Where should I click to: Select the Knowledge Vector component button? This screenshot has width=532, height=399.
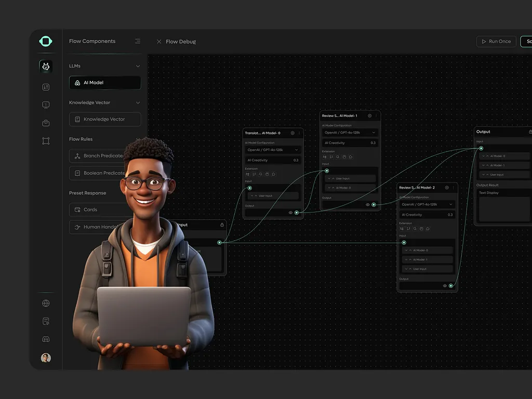105,119
